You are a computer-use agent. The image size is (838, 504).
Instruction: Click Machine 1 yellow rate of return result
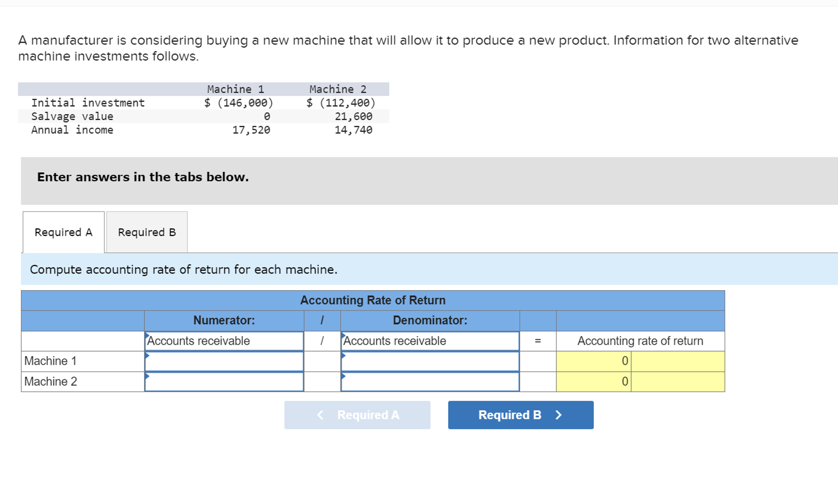click(x=593, y=361)
